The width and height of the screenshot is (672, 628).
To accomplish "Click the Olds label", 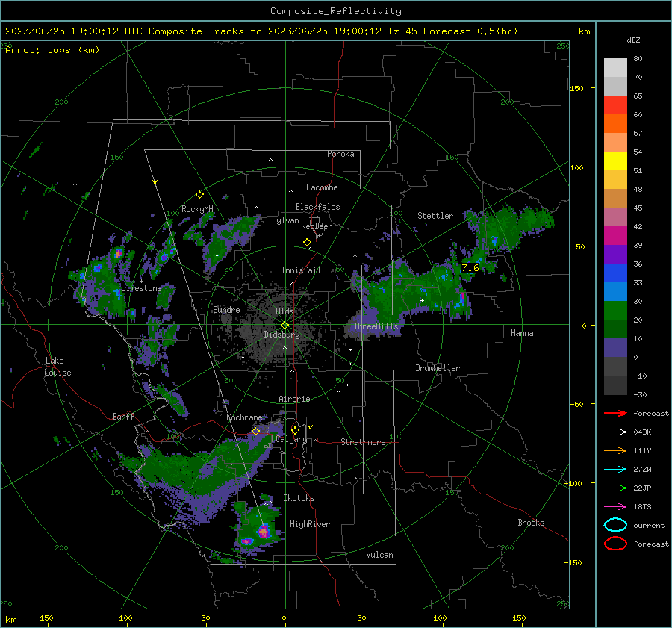I will (284, 311).
